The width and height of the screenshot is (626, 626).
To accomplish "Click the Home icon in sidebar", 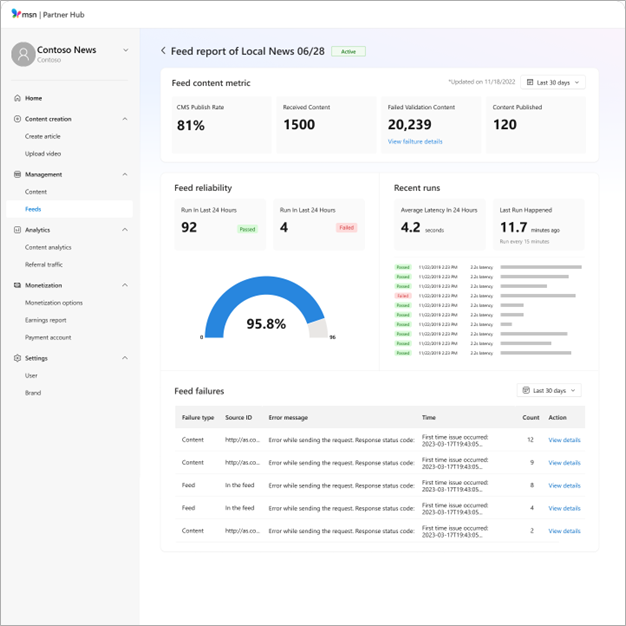I will tap(17, 98).
